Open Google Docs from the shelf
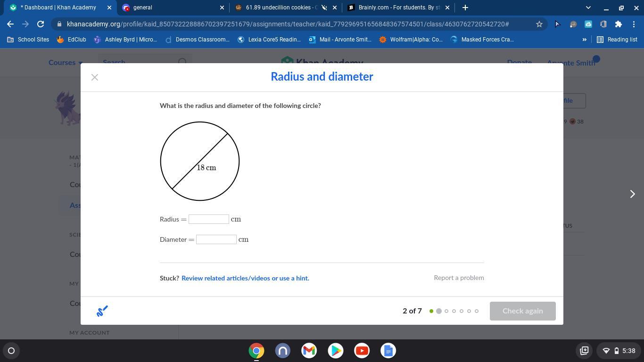 [x=388, y=351]
